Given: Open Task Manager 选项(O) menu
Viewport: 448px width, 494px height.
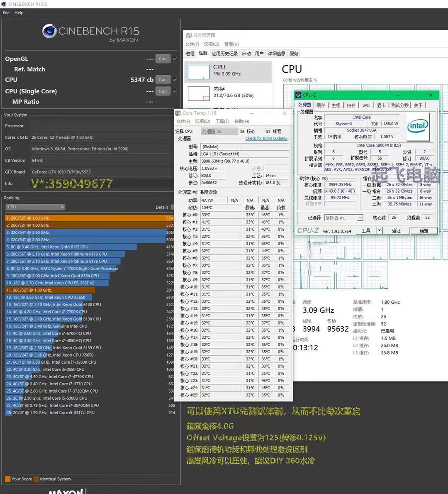Looking at the screenshot, I should pos(211,44).
